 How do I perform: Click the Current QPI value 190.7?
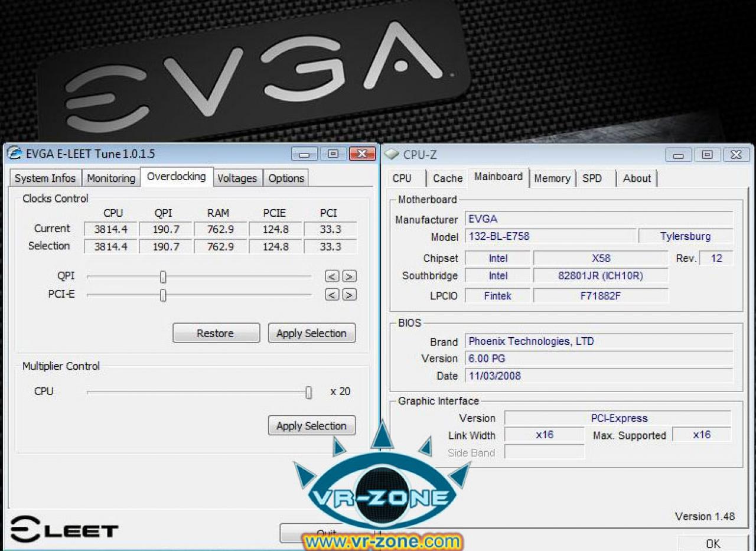[166, 229]
